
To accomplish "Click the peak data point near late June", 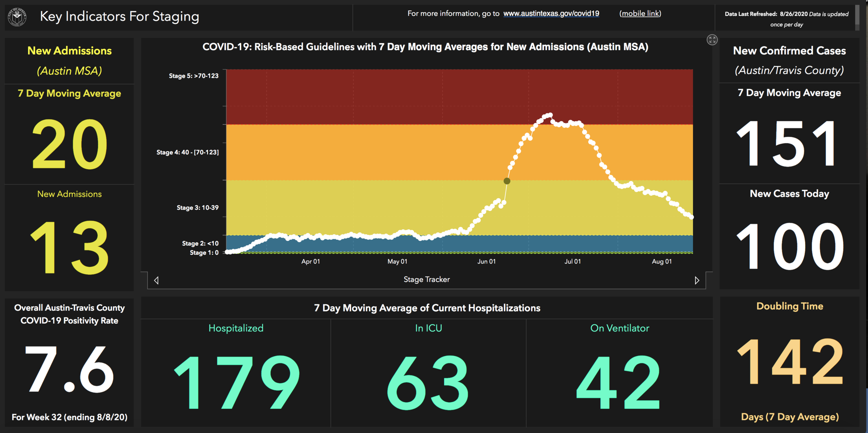I will (x=550, y=115).
